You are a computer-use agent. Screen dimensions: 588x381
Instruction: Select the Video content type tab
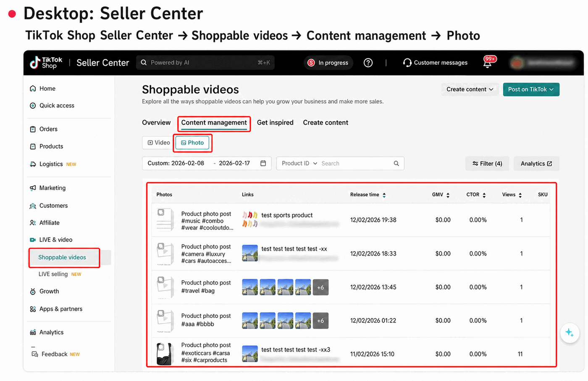tap(158, 143)
